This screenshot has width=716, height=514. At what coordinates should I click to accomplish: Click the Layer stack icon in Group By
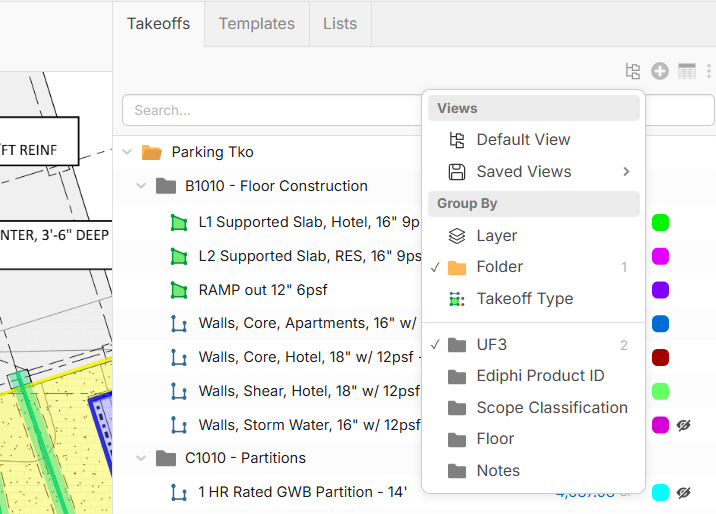(x=457, y=236)
